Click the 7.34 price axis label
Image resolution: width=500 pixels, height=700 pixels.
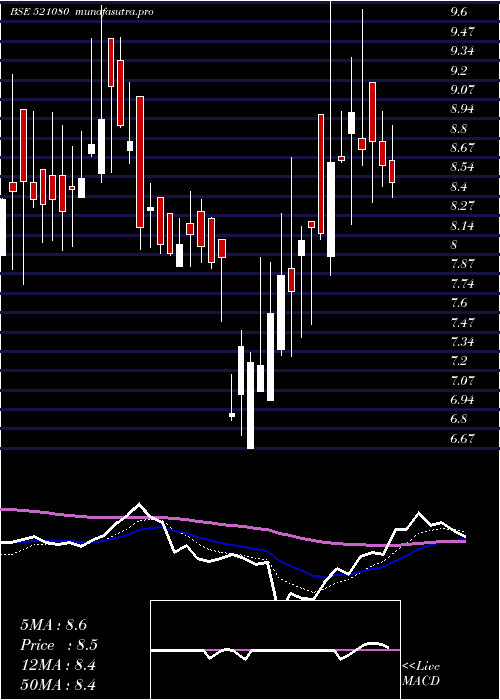click(462, 342)
